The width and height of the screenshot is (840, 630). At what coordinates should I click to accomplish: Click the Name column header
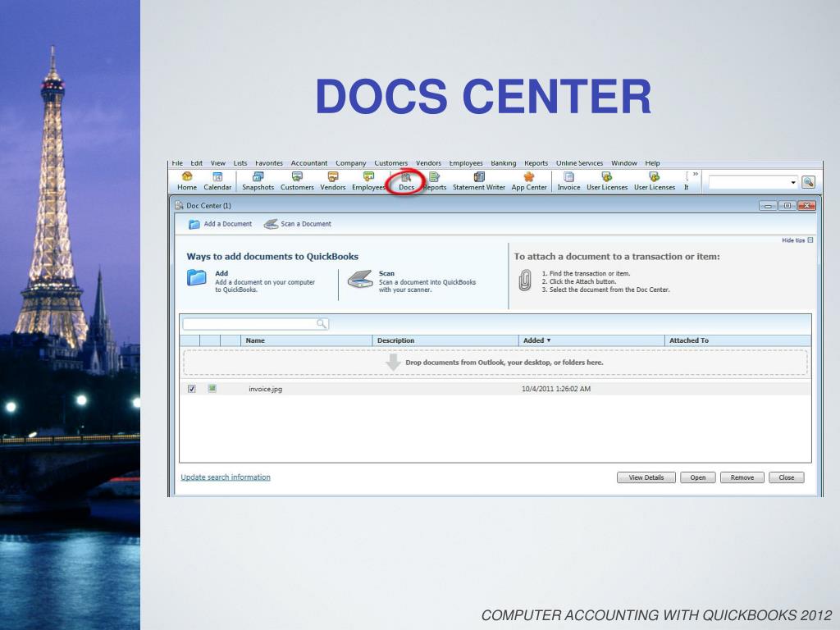click(307, 340)
